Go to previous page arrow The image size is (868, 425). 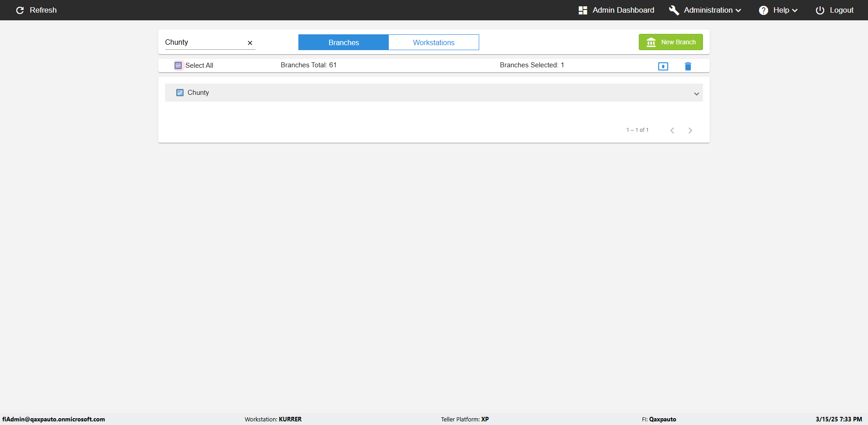tap(672, 131)
